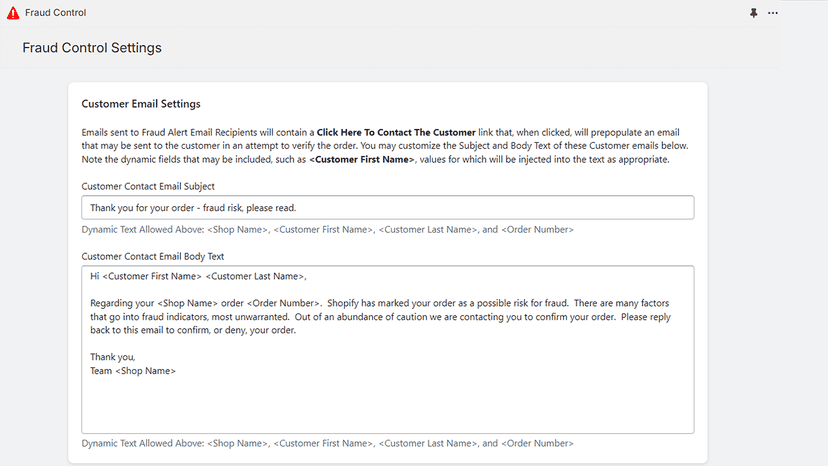The height and width of the screenshot is (466, 828).
Task: Click the Customer Email Settings heading
Action: point(141,104)
